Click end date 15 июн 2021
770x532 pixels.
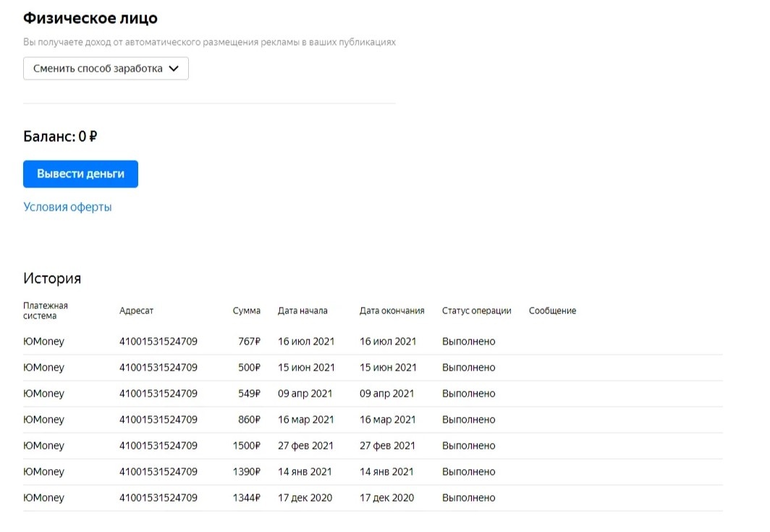(x=388, y=368)
